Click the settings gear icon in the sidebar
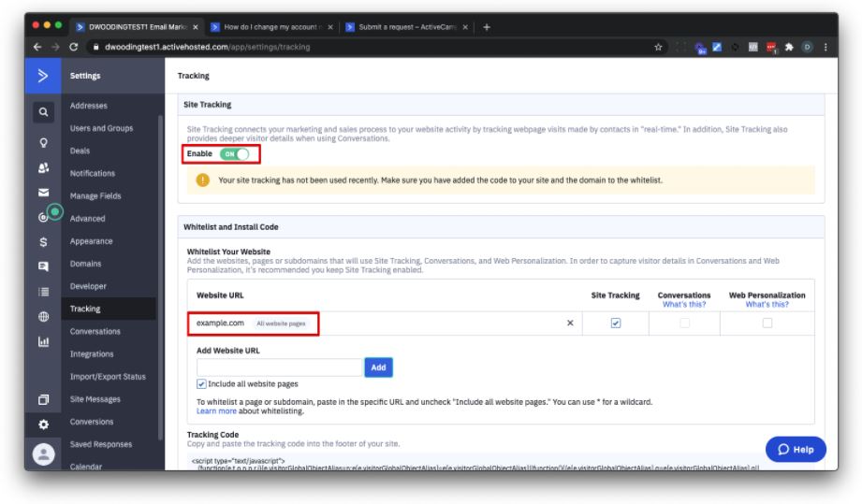The image size is (862, 504). [43, 424]
